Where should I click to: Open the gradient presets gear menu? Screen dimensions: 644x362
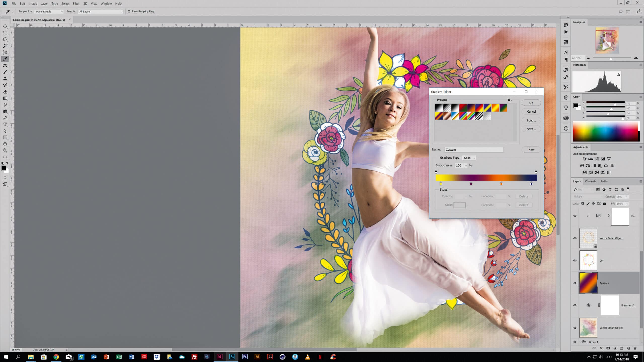click(509, 100)
